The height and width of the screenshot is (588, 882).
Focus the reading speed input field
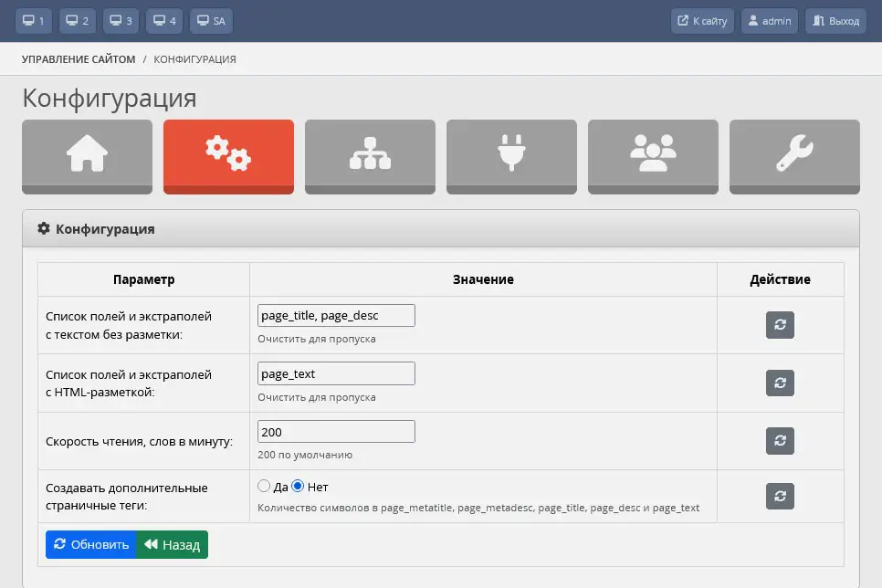click(x=336, y=432)
